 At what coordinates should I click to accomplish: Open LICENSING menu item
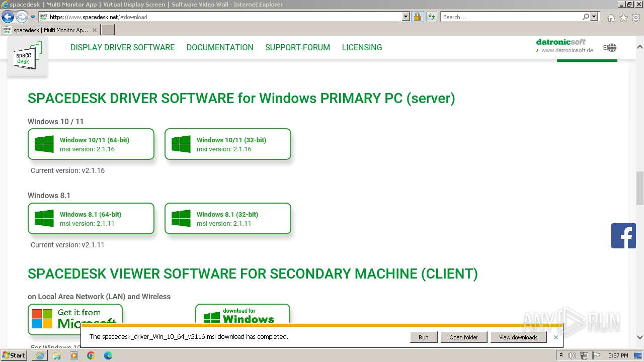click(x=362, y=47)
